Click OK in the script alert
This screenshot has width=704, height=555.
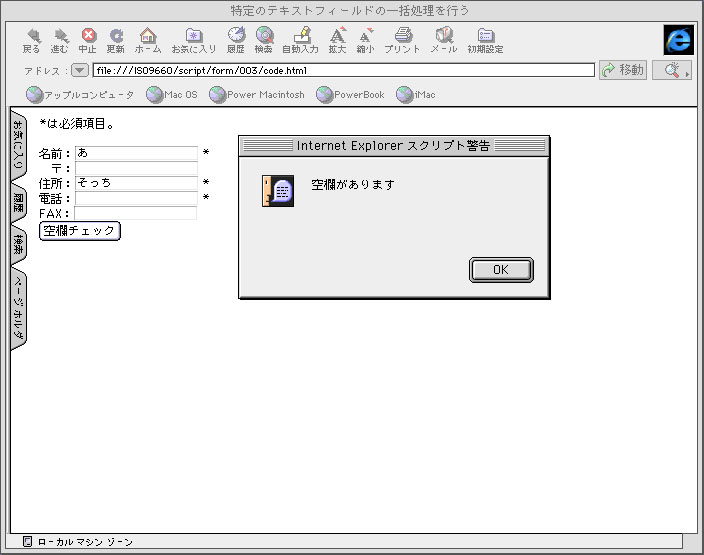tap(501, 270)
